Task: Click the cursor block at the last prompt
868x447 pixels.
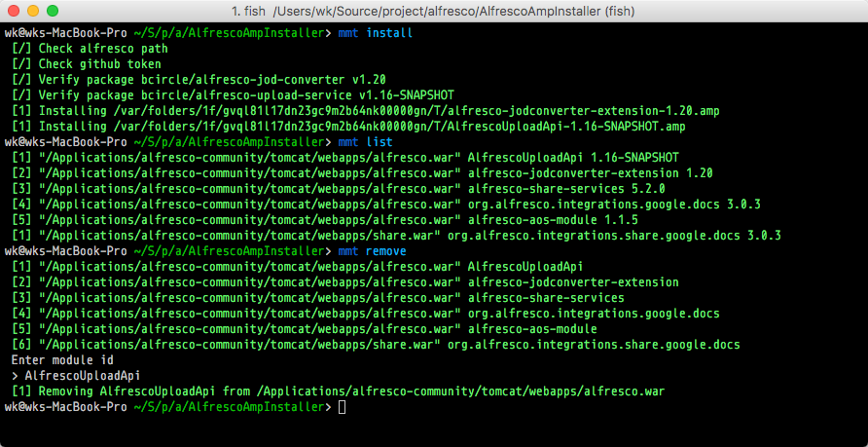Action: click(342, 407)
